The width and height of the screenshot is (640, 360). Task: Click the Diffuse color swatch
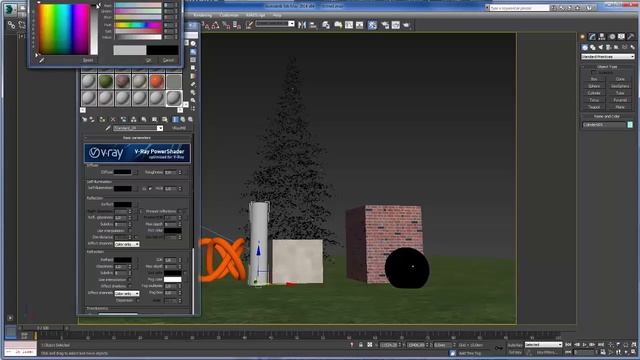coord(122,172)
